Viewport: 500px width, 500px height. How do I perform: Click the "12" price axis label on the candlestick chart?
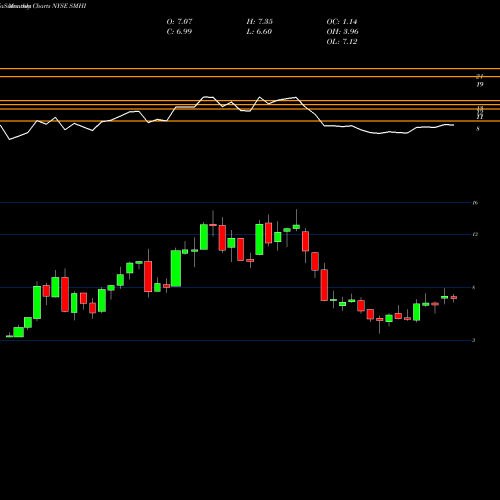pyautogui.click(x=475, y=234)
